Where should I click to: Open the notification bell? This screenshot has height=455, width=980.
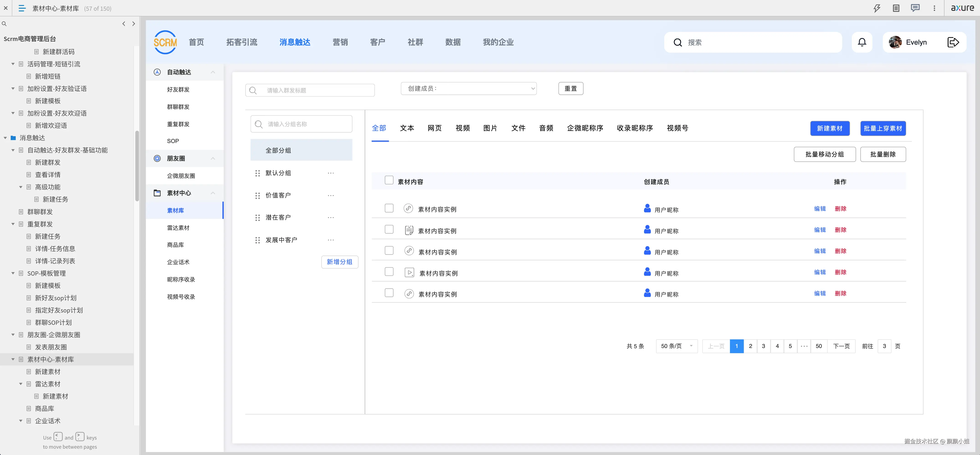(x=862, y=42)
